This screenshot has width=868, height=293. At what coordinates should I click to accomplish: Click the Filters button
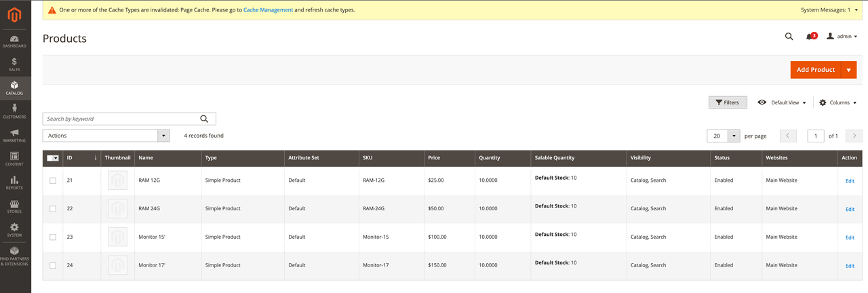(728, 102)
